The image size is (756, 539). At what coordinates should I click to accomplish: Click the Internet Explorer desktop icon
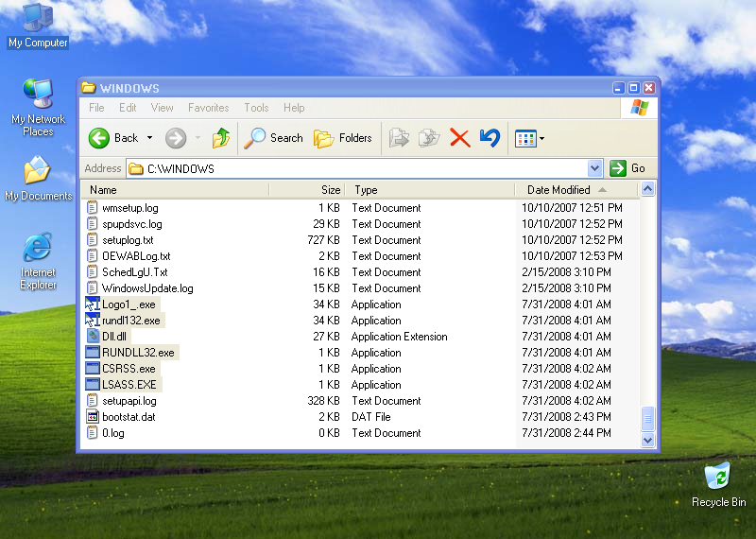pos(38,247)
